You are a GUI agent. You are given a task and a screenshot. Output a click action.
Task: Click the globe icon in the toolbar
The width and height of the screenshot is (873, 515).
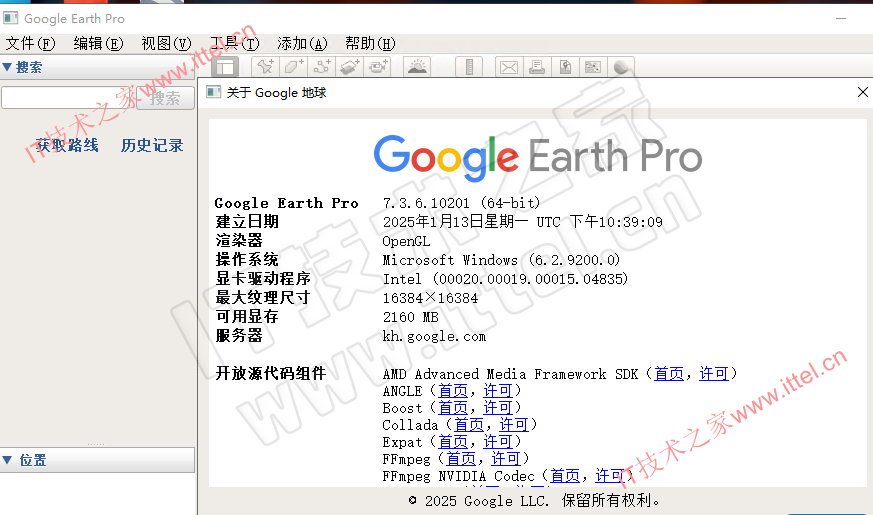click(621, 67)
